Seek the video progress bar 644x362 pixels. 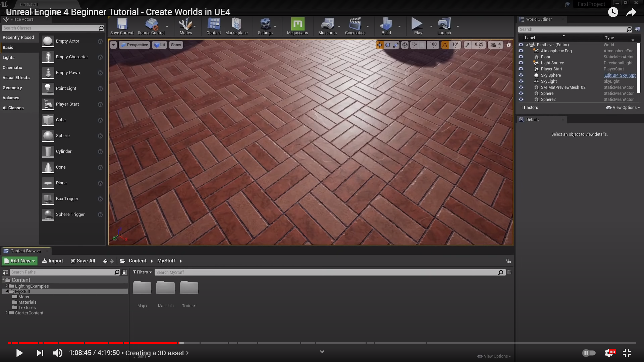point(322,343)
